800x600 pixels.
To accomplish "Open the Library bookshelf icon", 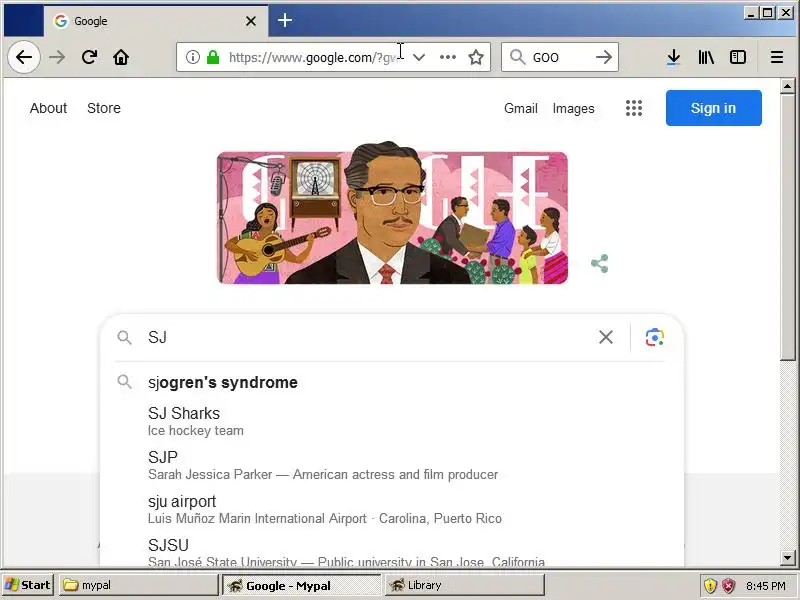I will pyautogui.click(x=706, y=57).
